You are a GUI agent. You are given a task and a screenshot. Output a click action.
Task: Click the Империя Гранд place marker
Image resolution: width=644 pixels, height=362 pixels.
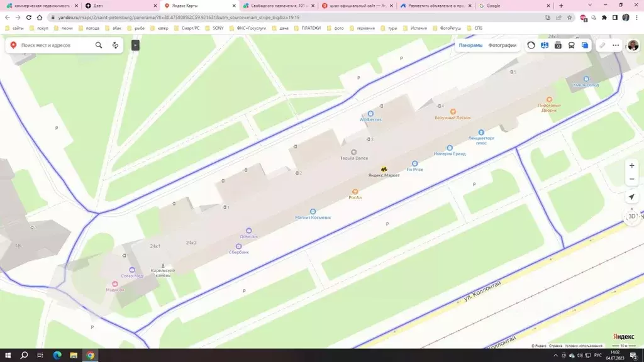click(450, 148)
